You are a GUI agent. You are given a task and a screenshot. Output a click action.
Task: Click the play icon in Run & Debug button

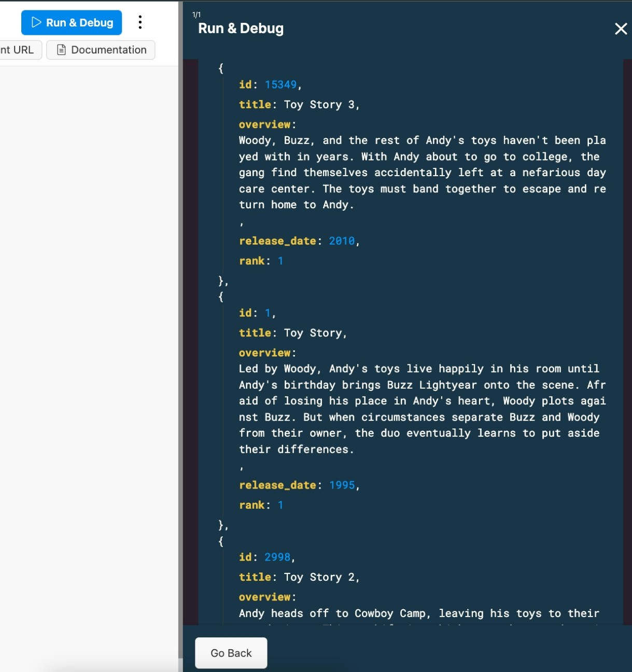coord(36,22)
